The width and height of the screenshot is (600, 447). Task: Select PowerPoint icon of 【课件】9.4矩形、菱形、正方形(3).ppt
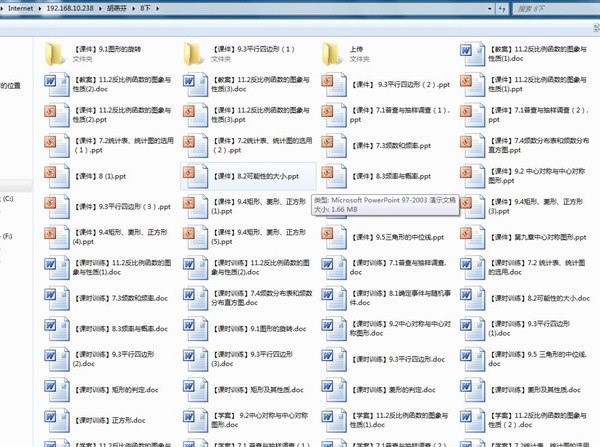tap(472, 207)
